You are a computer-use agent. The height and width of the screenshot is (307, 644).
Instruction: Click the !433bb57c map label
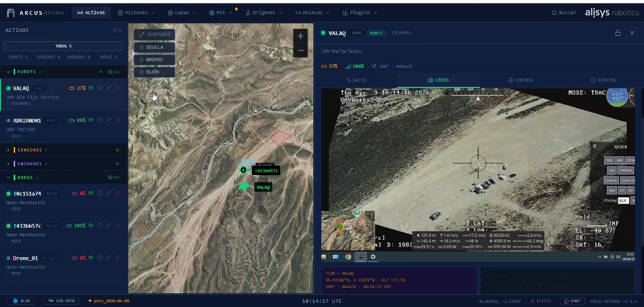tap(266, 170)
